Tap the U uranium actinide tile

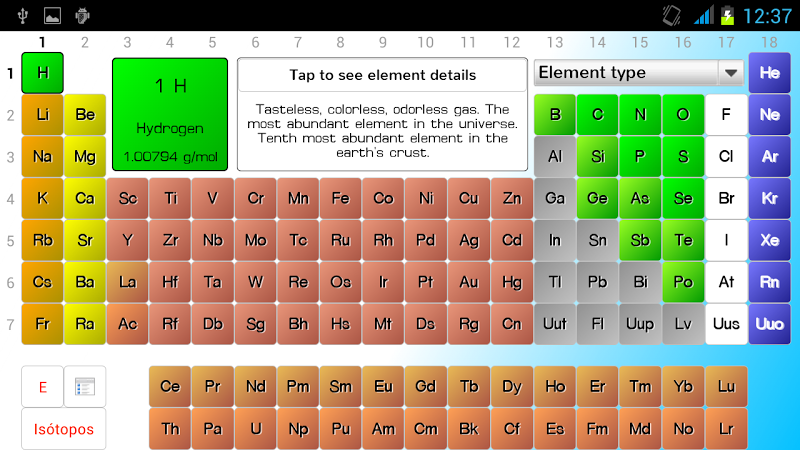tap(255, 429)
